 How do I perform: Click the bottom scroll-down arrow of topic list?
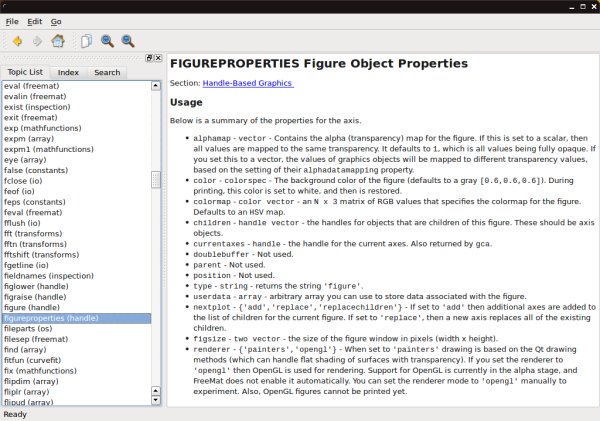[155, 400]
